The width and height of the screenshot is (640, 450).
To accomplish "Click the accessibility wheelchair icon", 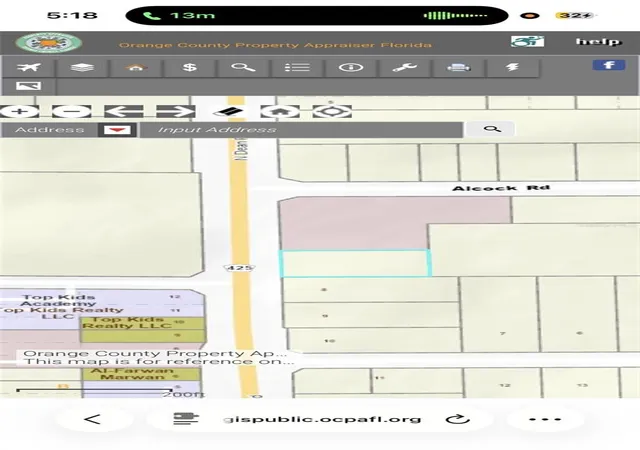I will pos(527,41).
